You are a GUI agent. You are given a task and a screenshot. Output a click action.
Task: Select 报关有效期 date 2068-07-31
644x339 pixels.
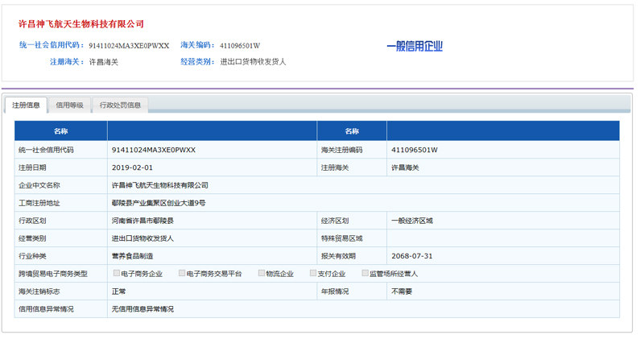[x=412, y=256]
